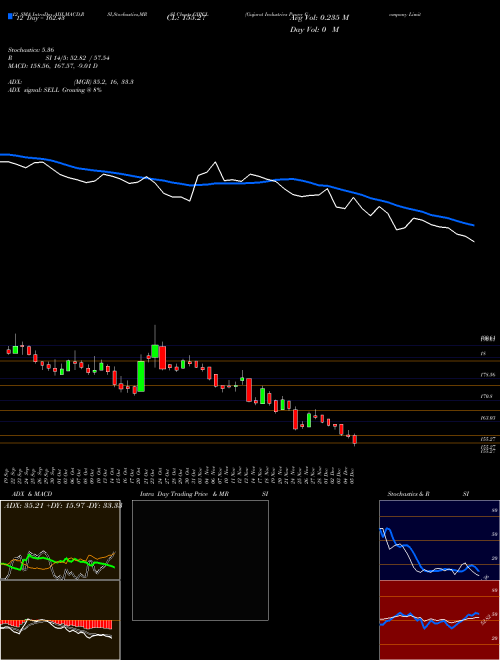This screenshot has height=660, width=500.
Task: Click the peak of the white price line
Action: click(215, 162)
